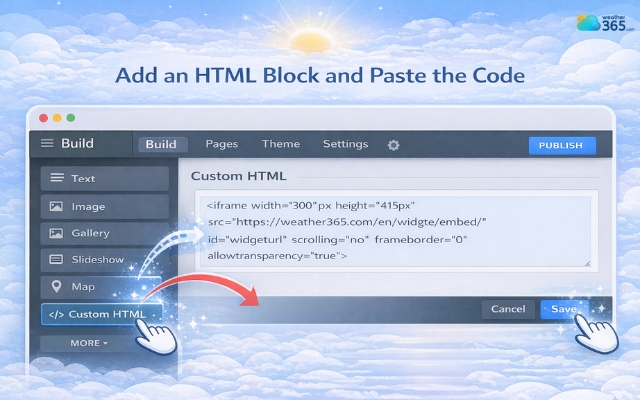Click the gear icon in top bar

pos(393,145)
